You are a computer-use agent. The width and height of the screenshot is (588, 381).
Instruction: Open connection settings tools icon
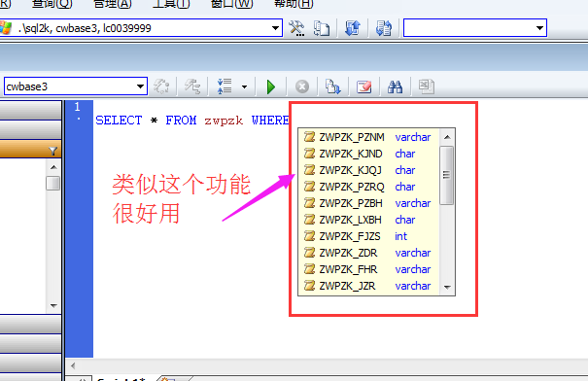296,28
